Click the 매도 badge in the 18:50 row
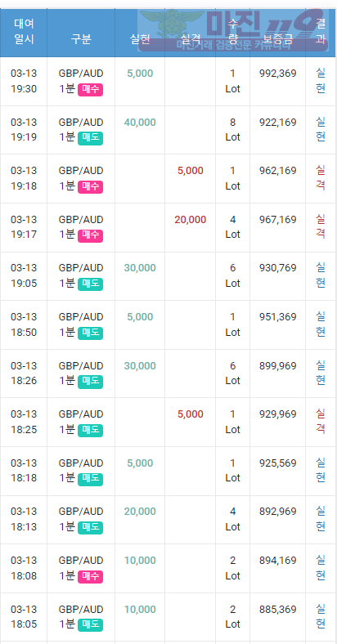 click(x=90, y=333)
